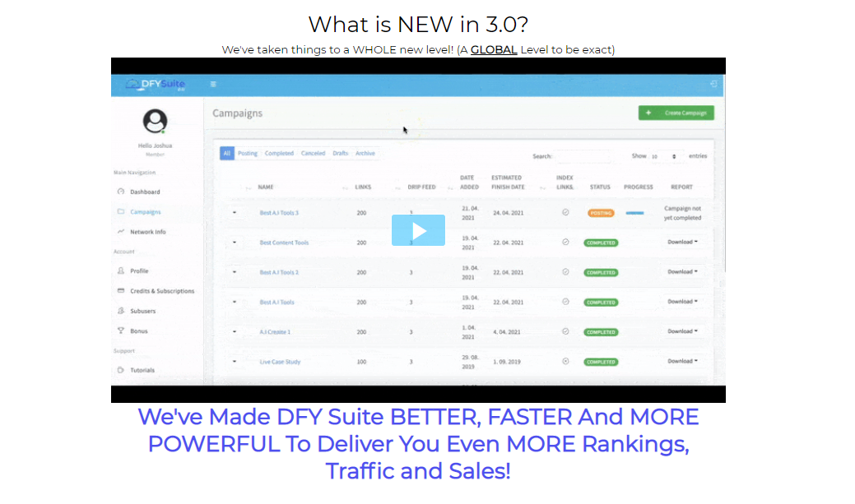Open Credits & Subscriptions in the sidebar
The width and height of the screenshot is (855, 504).
point(162,291)
